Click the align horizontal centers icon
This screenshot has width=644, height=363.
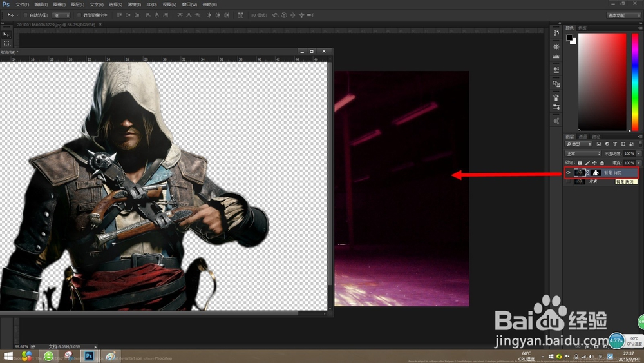pyautogui.click(x=156, y=15)
